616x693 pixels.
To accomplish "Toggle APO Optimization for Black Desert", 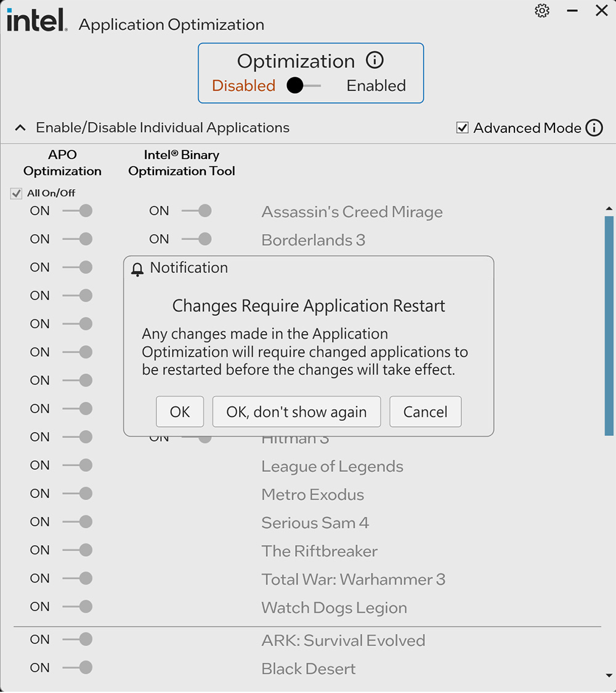I will click(x=78, y=668).
